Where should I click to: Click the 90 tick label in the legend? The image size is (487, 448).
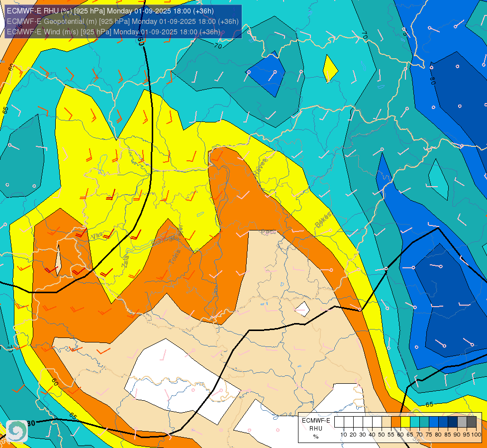point(457,435)
